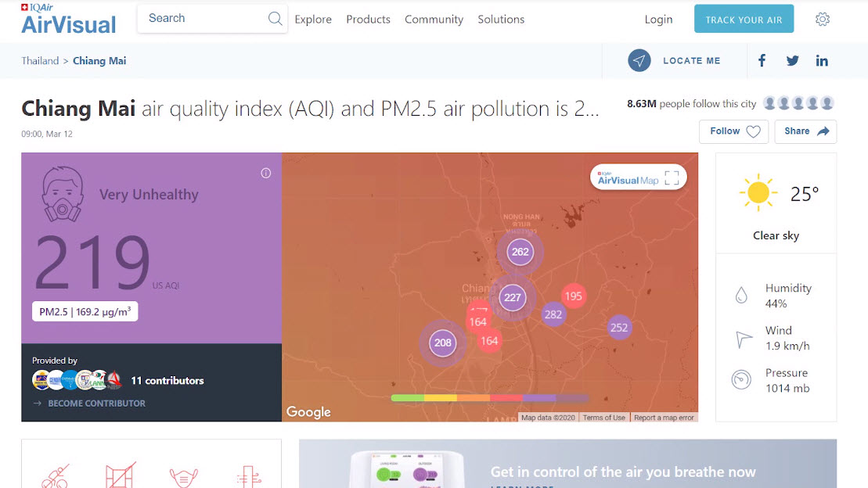The image size is (868, 488).
Task: Click the purple segment of AQI legend
Action: (539, 398)
